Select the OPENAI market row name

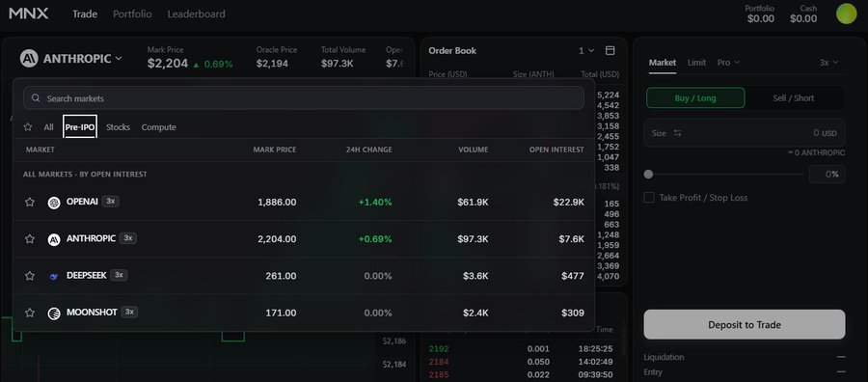[x=82, y=202]
